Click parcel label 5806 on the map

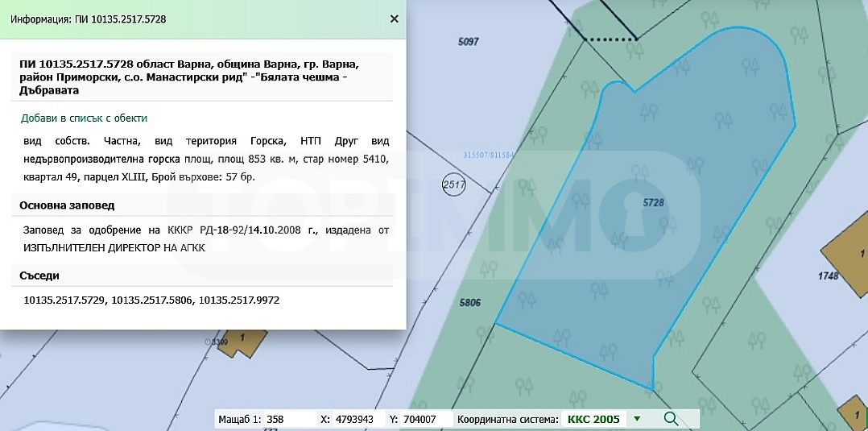point(470,302)
